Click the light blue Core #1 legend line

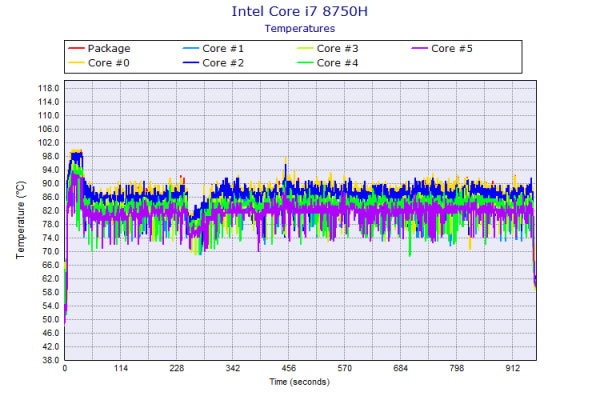[191, 48]
